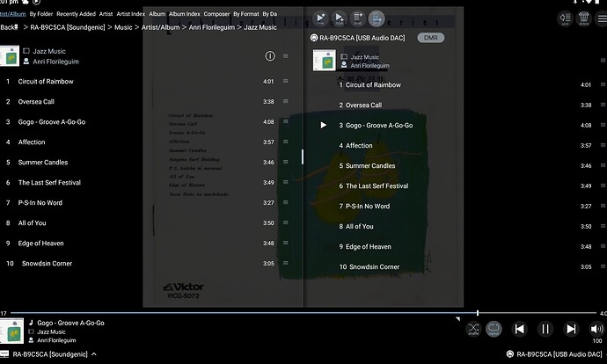This screenshot has width=607, height=364.
Task: Switch to By Format tab
Action: point(245,14)
